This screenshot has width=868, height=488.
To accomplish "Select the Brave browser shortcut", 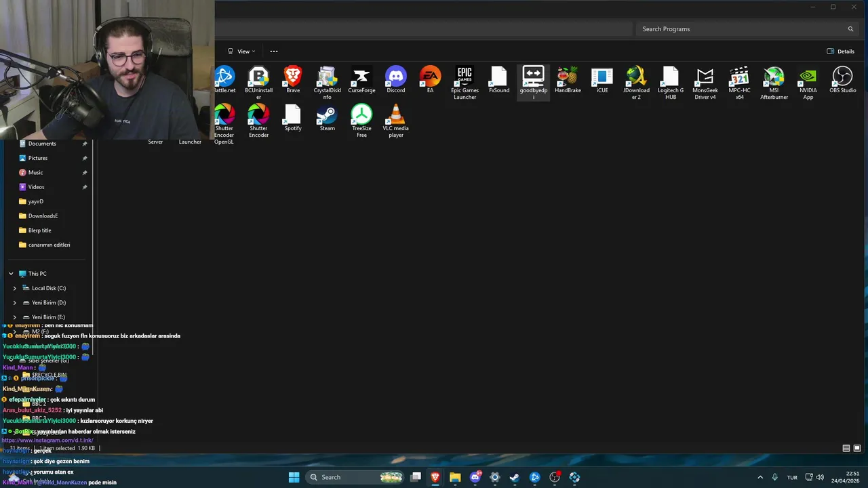I will (293, 80).
